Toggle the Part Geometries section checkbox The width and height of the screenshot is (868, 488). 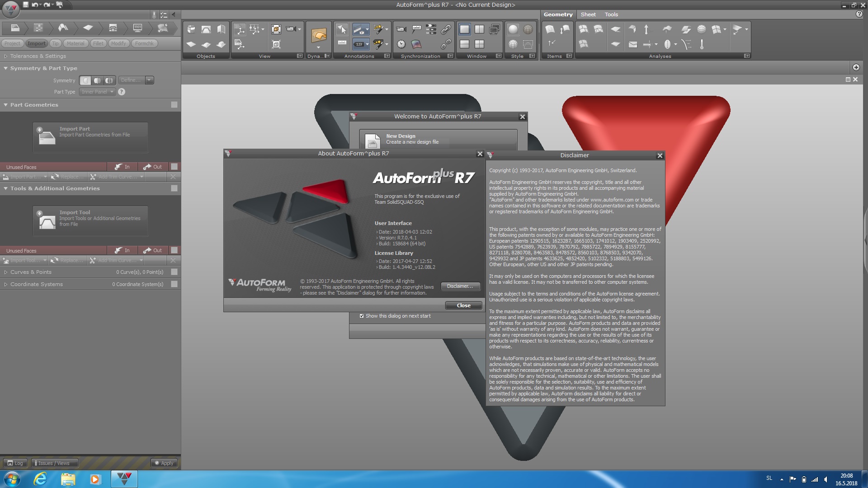pos(174,105)
